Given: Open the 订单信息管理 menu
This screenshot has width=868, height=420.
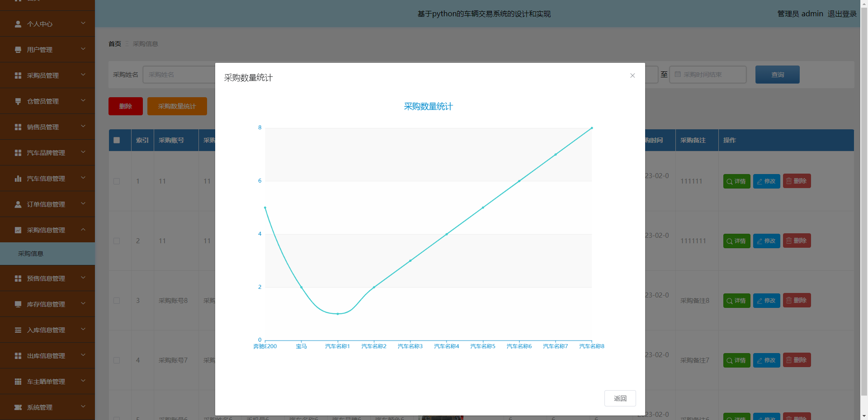Looking at the screenshot, I should pyautogui.click(x=47, y=204).
